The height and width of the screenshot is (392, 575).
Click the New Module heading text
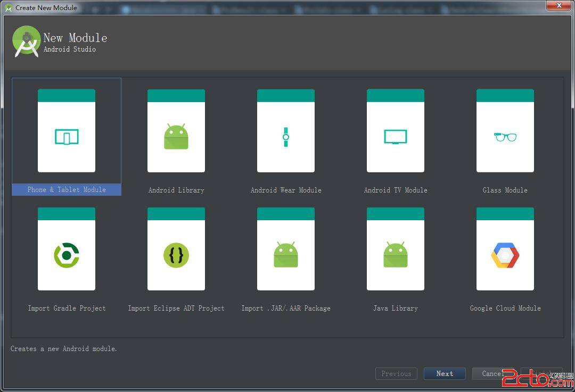click(x=75, y=38)
